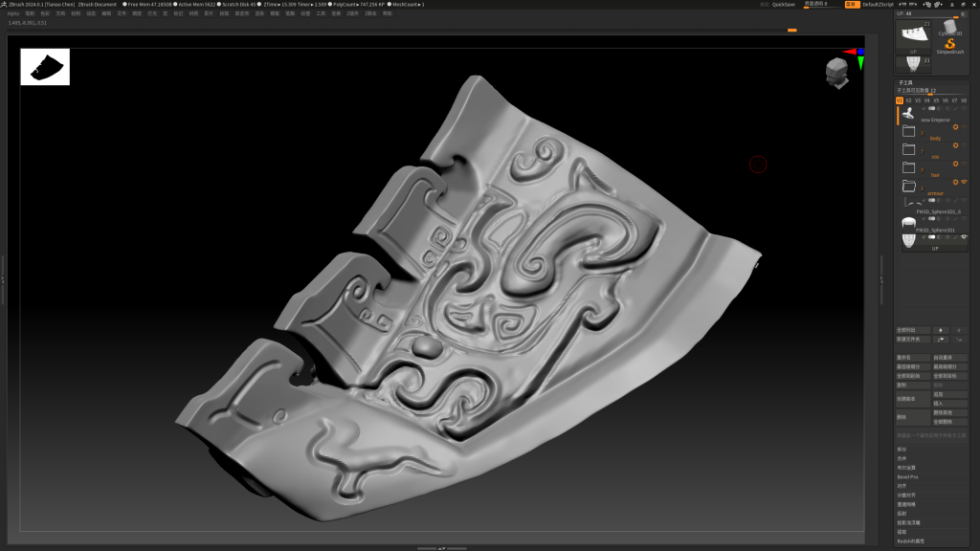The width and height of the screenshot is (980, 551).
Task: Click the 插入 button
Action: click(x=949, y=404)
